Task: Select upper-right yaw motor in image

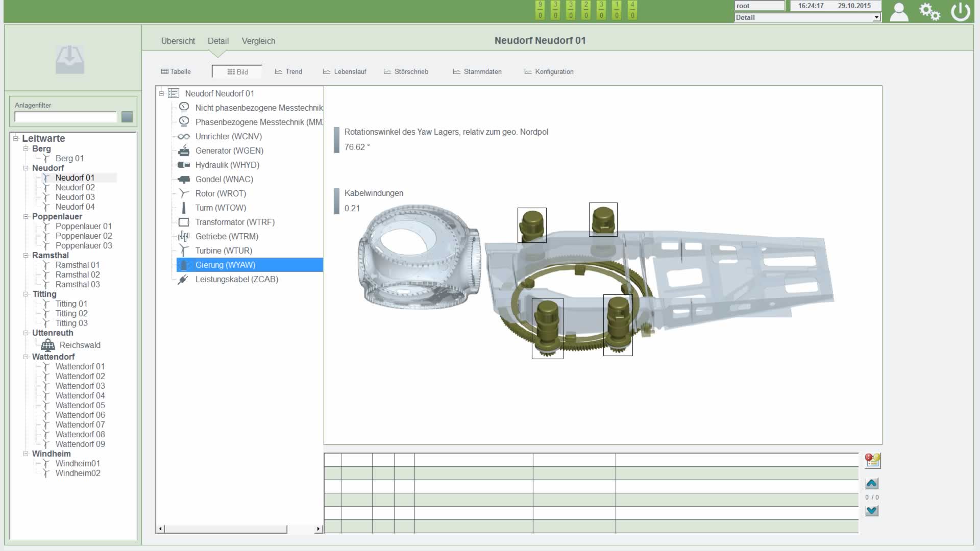Action: (603, 219)
